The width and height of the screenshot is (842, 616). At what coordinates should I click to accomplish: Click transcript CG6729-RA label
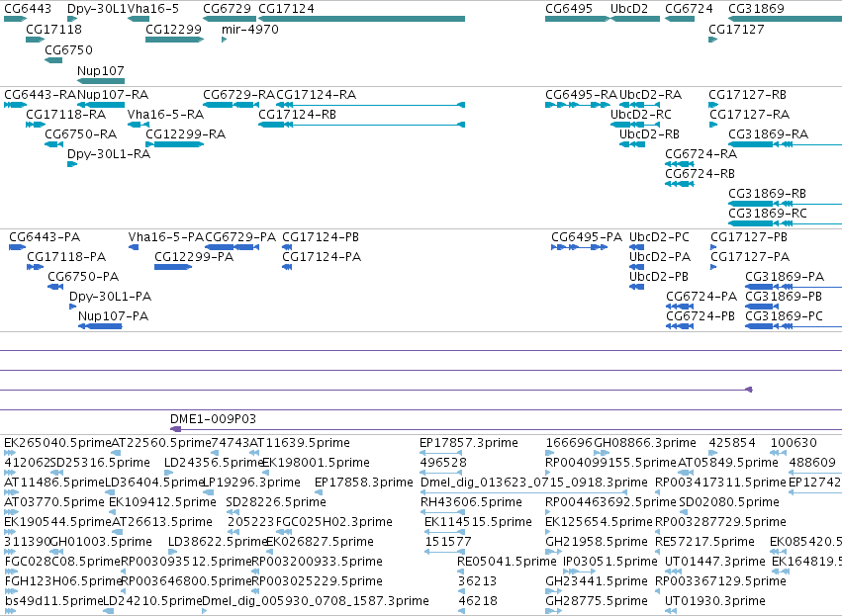click(x=239, y=95)
